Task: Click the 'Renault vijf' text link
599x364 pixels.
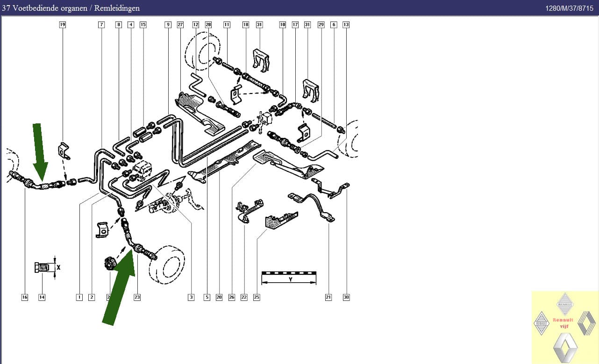Action: tap(563, 323)
